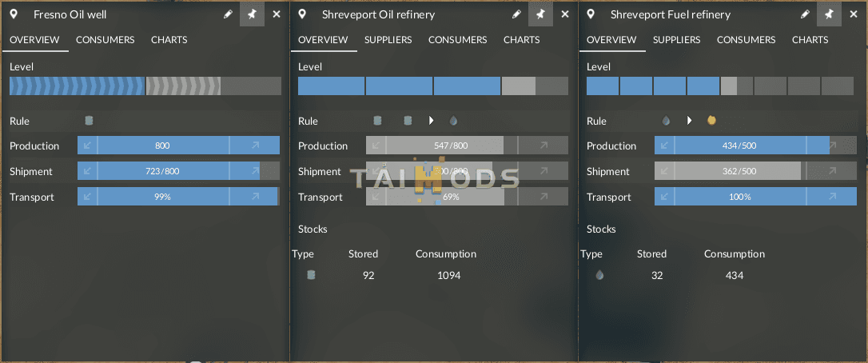
Task: Open Overview tab in Shreveport Fuel refinery
Action: pos(611,40)
